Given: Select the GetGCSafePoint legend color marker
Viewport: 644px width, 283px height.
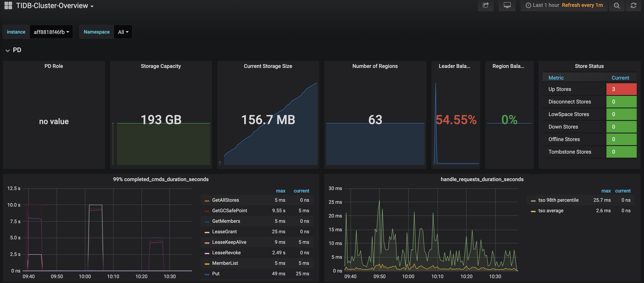Looking at the screenshot, I should click(x=207, y=210).
